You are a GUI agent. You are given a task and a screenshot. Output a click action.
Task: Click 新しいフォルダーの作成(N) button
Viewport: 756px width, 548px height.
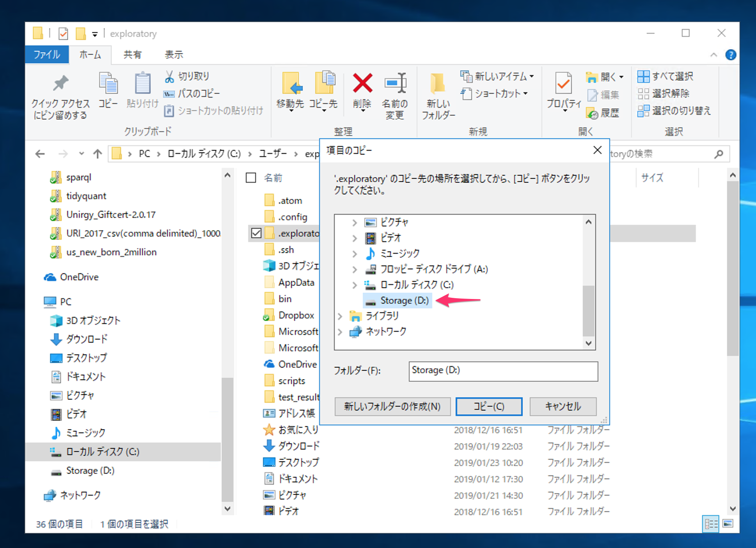tap(392, 406)
